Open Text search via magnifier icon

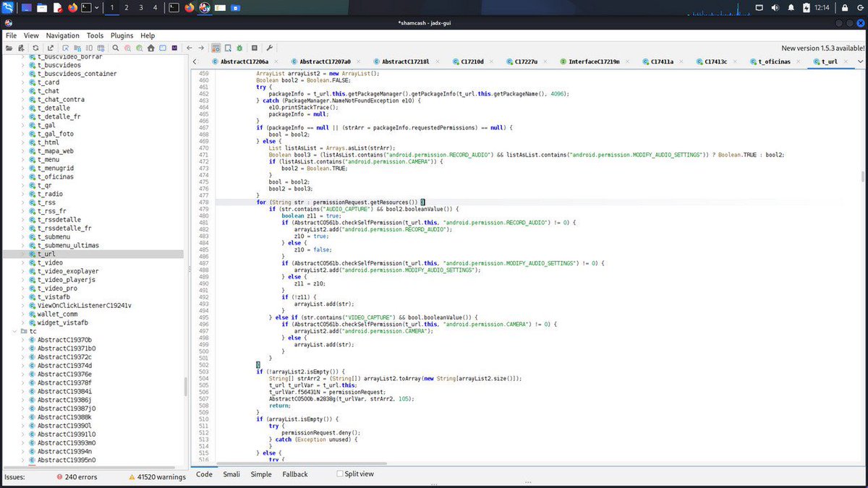click(116, 48)
